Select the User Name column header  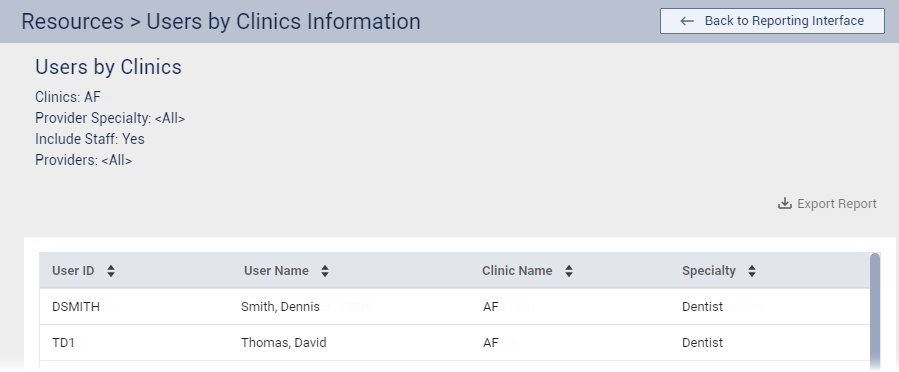tap(276, 271)
